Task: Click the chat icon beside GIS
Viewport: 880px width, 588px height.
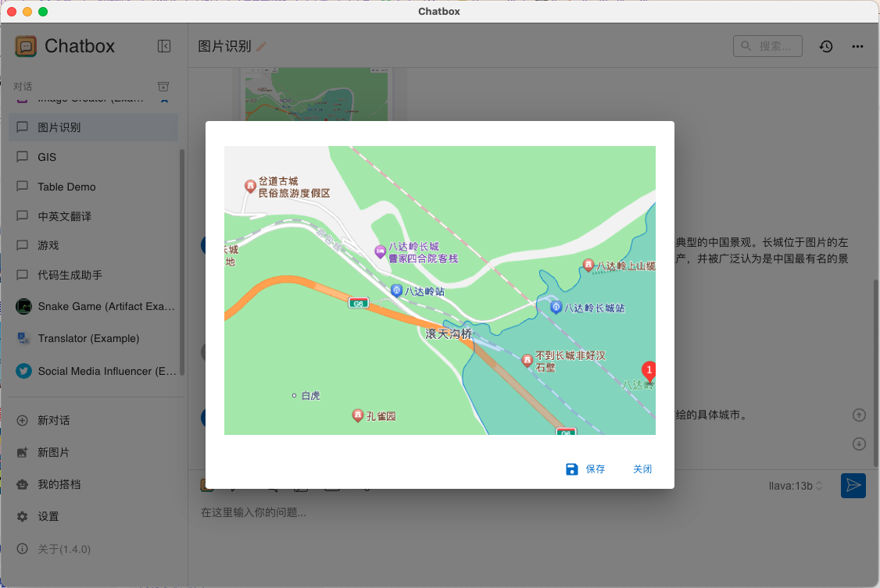Action: (23, 156)
